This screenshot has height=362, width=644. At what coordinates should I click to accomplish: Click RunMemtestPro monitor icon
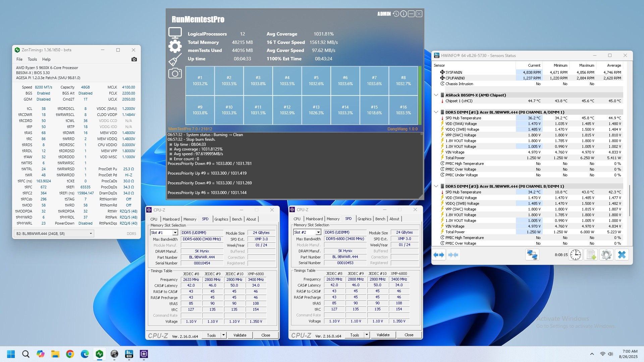[175, 33]
